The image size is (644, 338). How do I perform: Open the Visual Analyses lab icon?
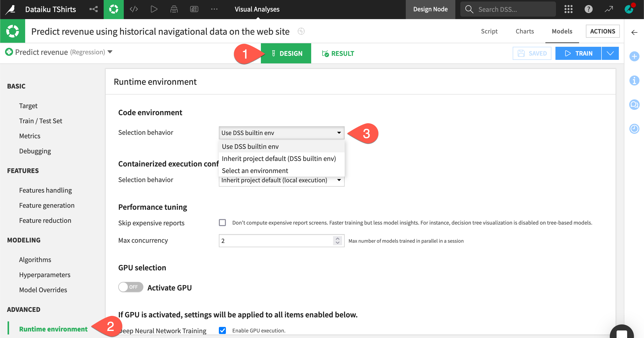pos(114,10)
